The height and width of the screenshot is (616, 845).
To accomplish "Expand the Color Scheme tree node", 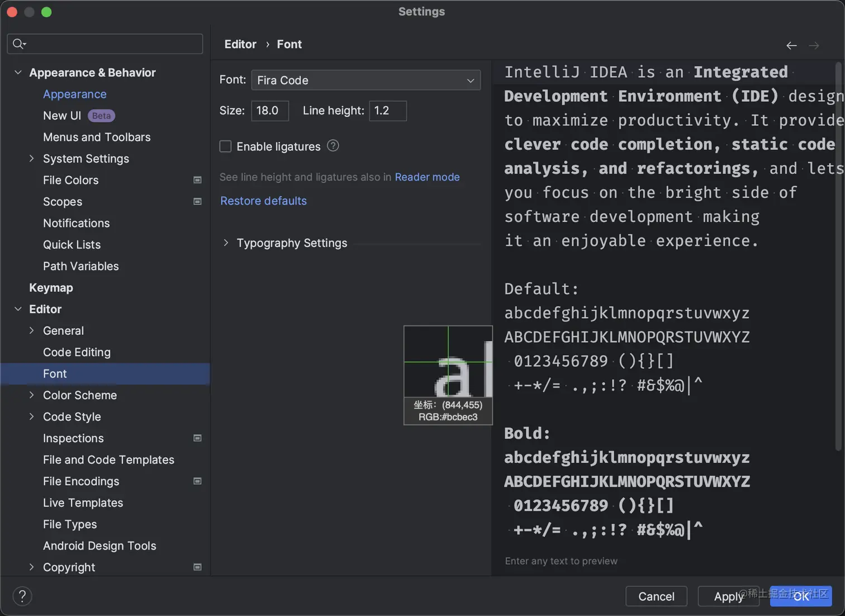I will [32, 395].
